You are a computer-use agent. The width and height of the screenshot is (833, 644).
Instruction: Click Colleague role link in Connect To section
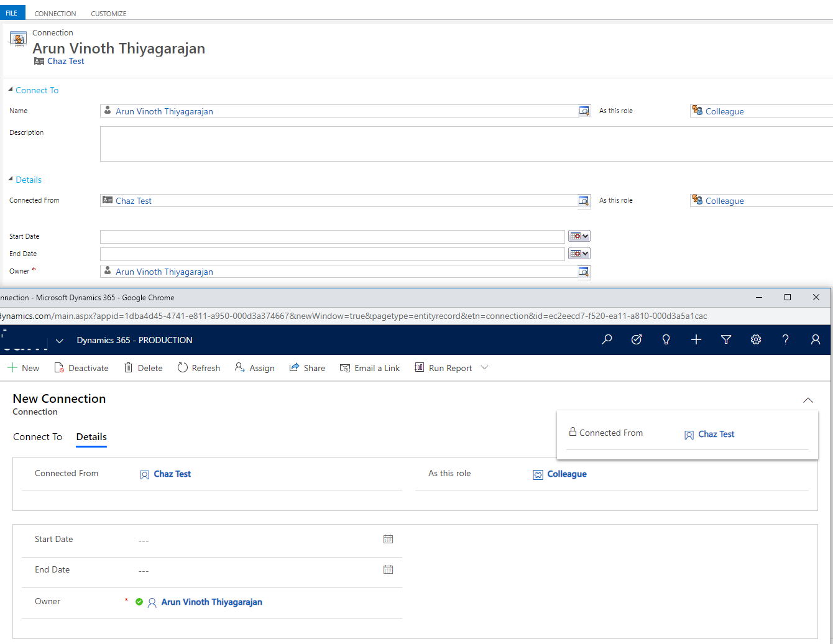click(725, 111)
